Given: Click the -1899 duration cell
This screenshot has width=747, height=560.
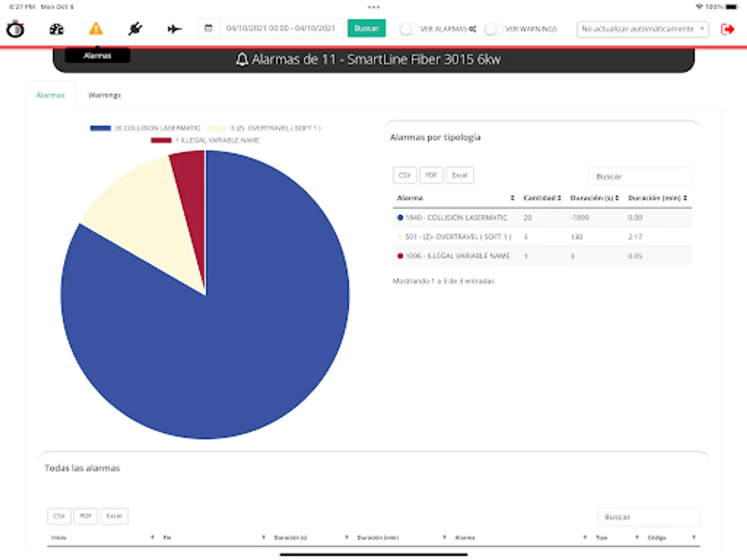Looking at the screenshot, I should point(578,218).
